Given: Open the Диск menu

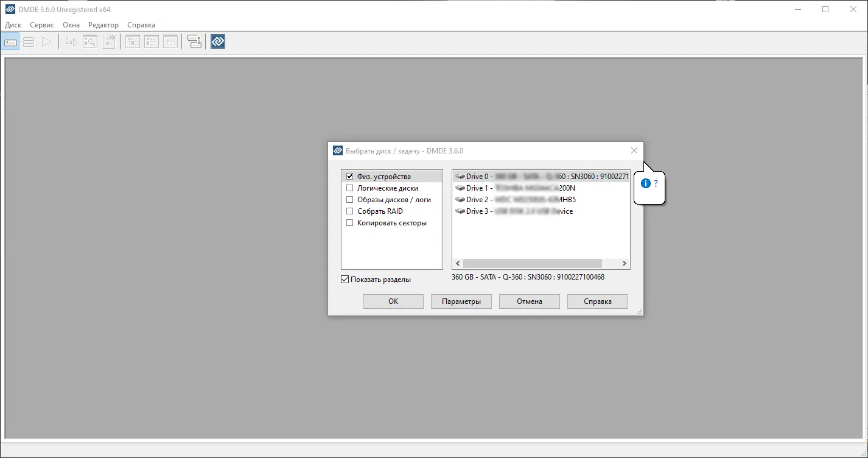Looking at the screenshot, I should pyautogui.click(x=13, y=25).
